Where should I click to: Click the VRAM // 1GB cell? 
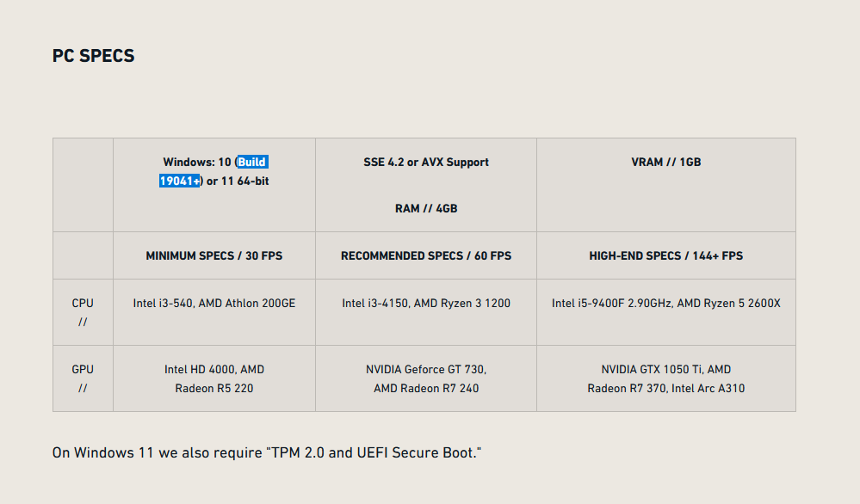665,162
